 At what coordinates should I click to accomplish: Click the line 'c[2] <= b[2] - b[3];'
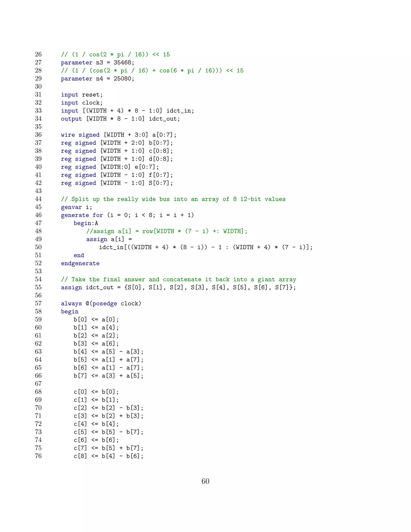(x=109, y=408)
